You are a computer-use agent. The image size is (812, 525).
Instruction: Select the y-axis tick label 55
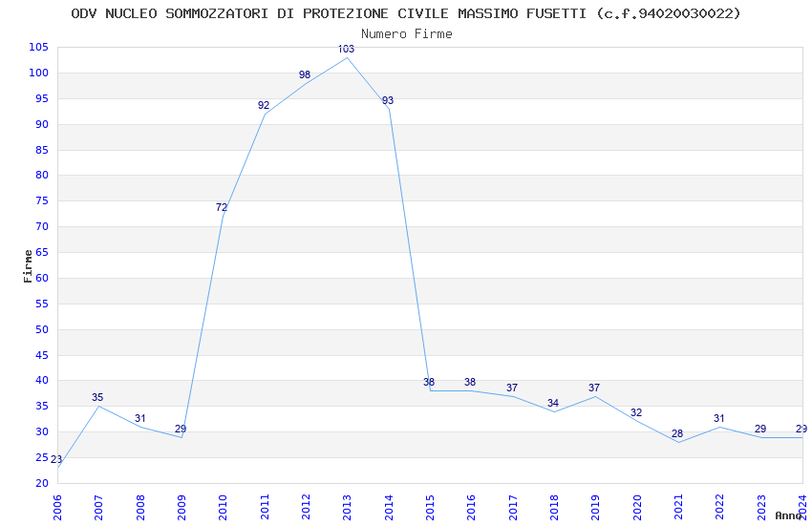(41, 304)
